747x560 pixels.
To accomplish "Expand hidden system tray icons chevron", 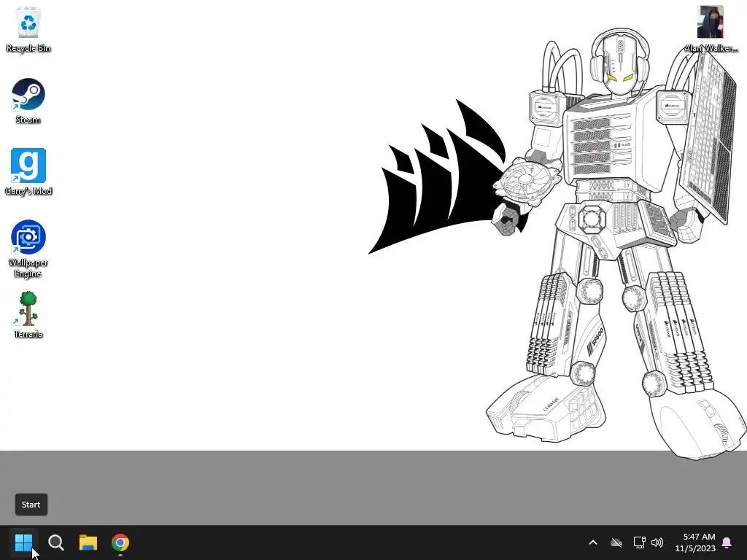I will (593, 542).
